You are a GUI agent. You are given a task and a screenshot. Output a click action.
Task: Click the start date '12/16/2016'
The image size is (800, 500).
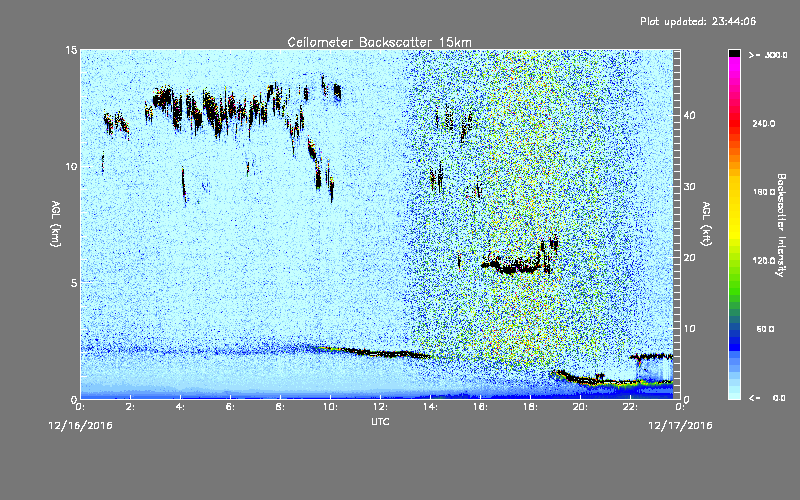81,426
